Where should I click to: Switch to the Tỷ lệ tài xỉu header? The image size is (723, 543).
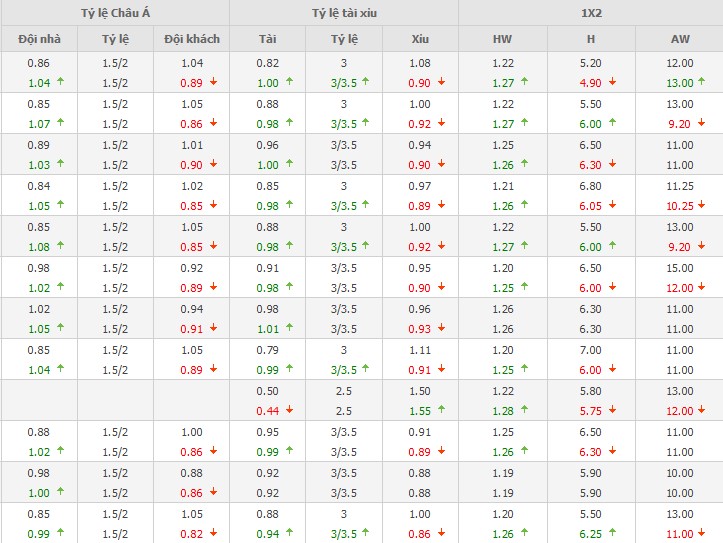(343, 13)
